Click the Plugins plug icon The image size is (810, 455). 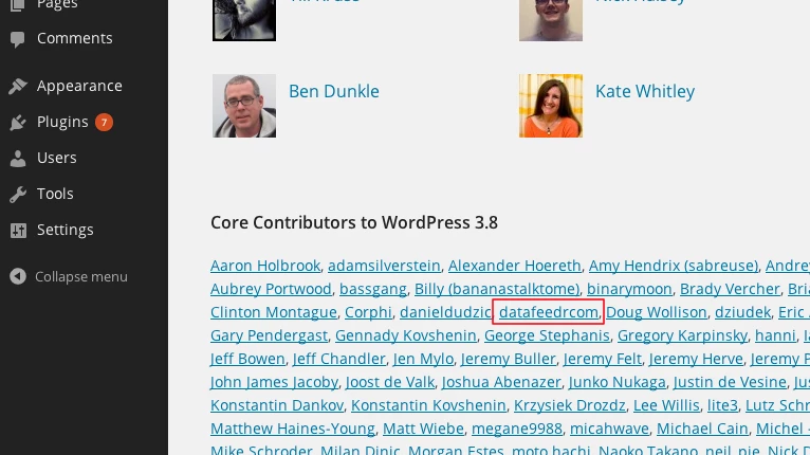(x=18, y=122)
